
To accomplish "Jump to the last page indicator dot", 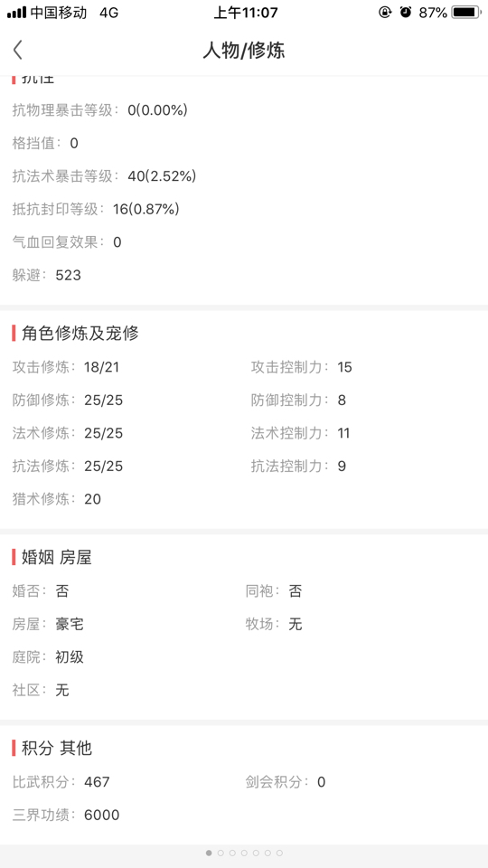I will (x=279, y=853).
